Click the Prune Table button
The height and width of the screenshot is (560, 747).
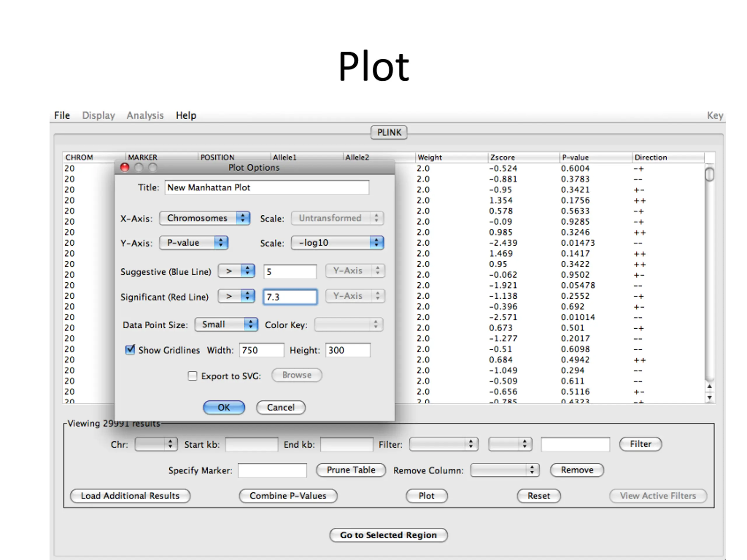tap(351, 470)
